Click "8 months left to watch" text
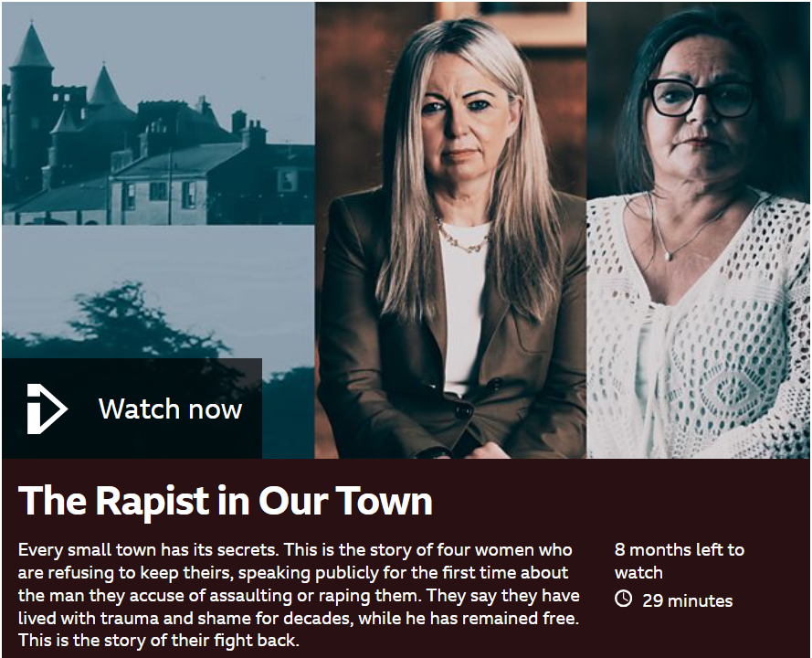This screenshot has height=658, width=812. (x=680, y=560)
